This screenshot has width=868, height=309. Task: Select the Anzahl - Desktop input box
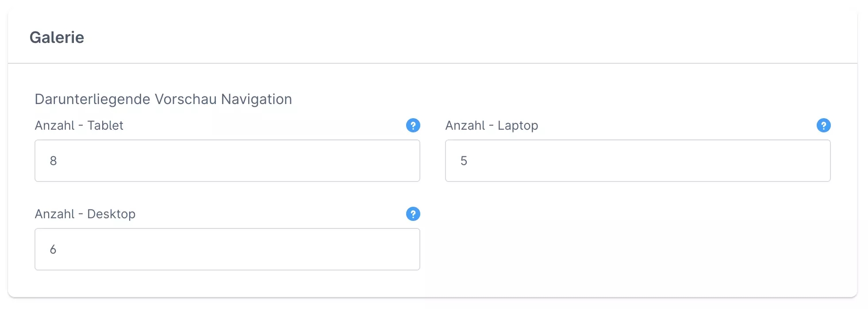[227, 249]
